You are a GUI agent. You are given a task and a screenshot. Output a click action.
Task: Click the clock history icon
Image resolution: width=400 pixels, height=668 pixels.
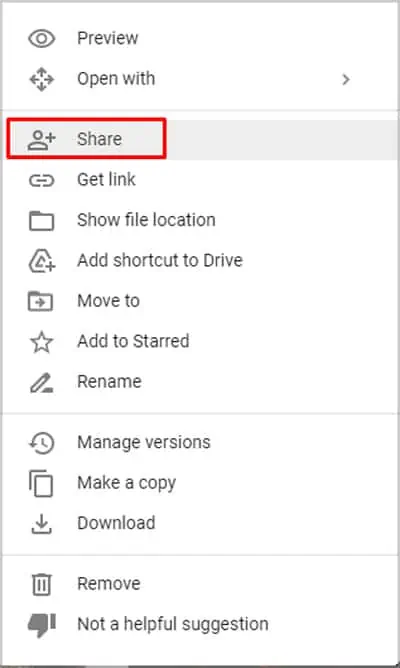(x=41, y=443)
